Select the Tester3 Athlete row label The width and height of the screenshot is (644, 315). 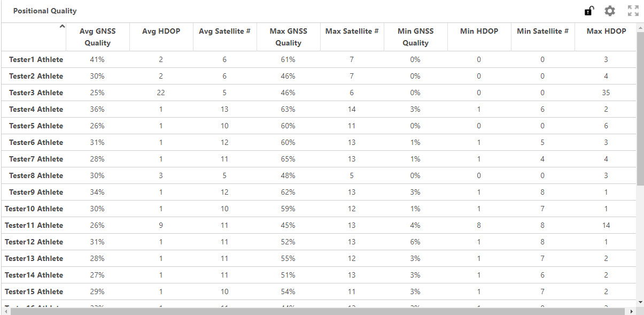click(x=36, y=93)
